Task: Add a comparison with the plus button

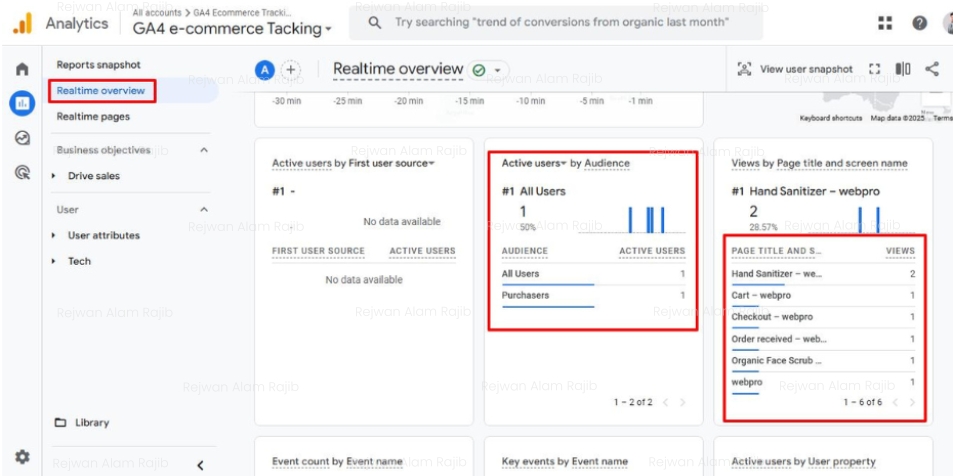Action: (x=291, y=69)
